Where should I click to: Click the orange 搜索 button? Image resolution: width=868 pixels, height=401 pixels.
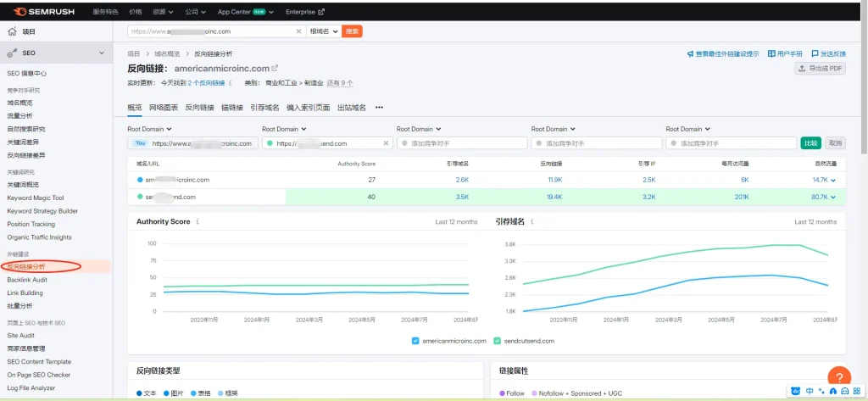pyautogui.click(x=352, y=31)
